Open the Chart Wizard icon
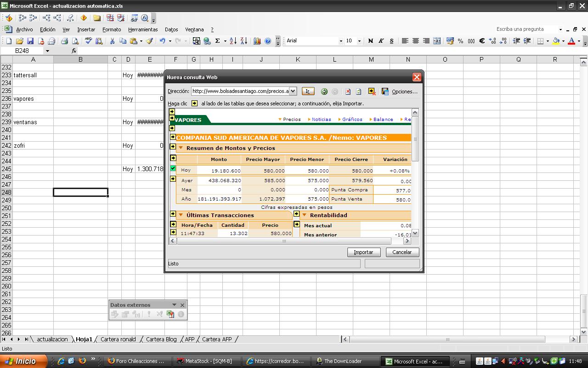This screenshot has height=368, width=588. (257, 41)
